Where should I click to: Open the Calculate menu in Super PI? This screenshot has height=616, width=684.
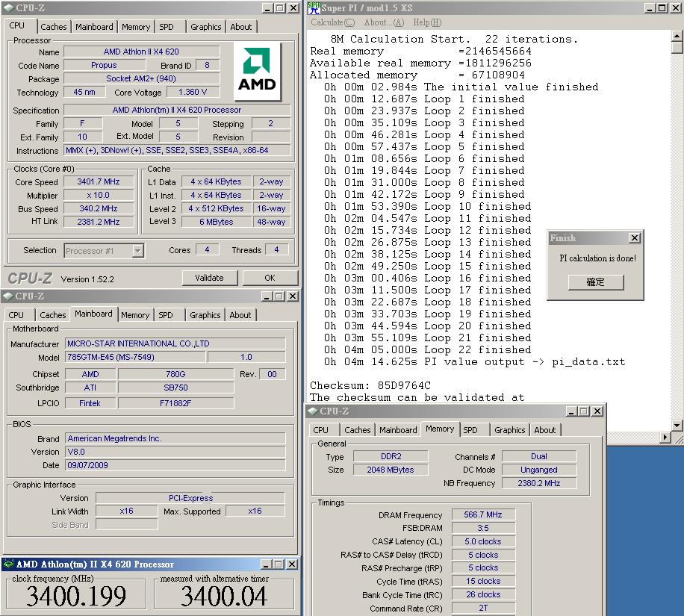[x=333, y=22]
